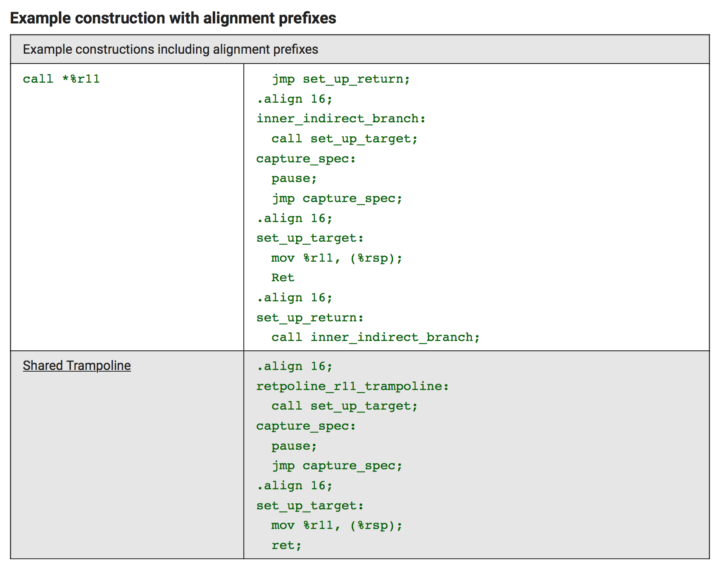The height and width of the screenshot is (572, 728).
Task: Click '.align 16;' directly above retpoline_r11_trampoline label
Action: click(x=294, y=366)
